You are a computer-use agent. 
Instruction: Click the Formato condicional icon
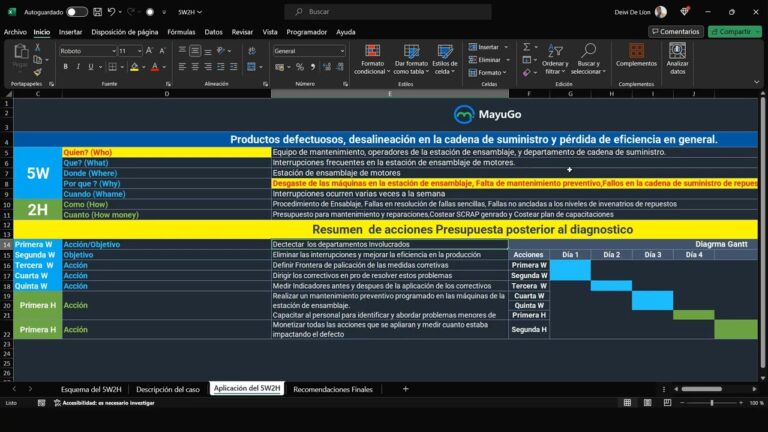371,50
